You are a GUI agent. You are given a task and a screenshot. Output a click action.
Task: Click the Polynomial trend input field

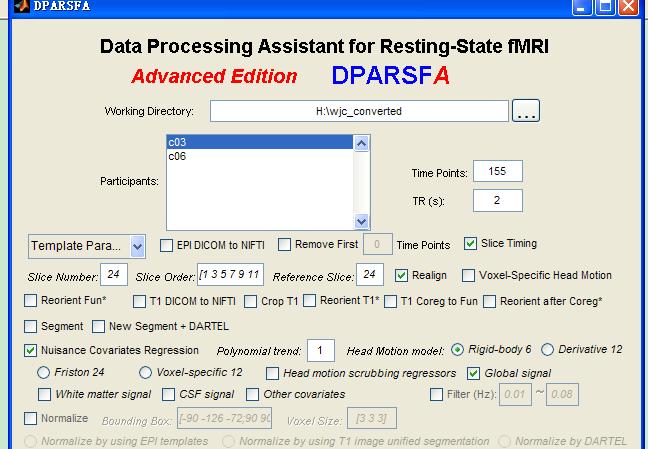[x=321, y=351]
